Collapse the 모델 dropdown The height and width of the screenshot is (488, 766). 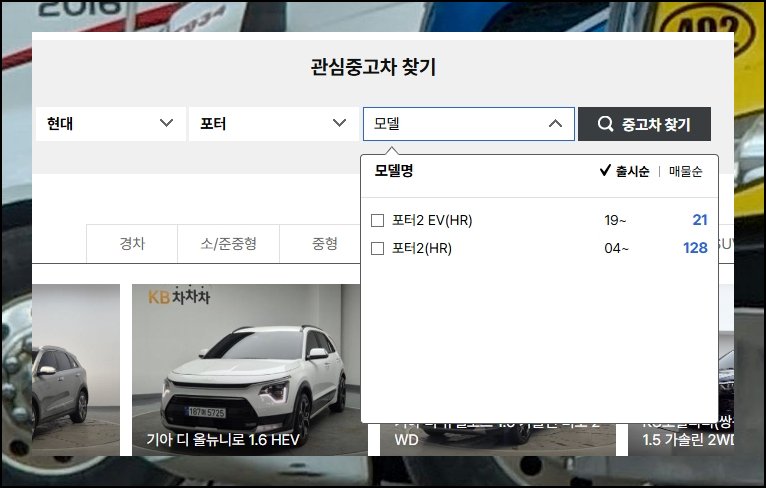468,124
